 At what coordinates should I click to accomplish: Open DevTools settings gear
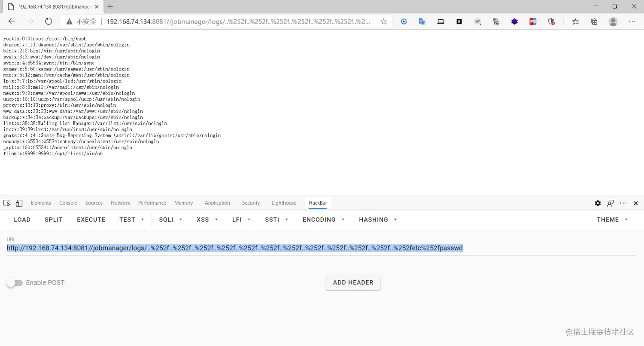click(598, 203)
